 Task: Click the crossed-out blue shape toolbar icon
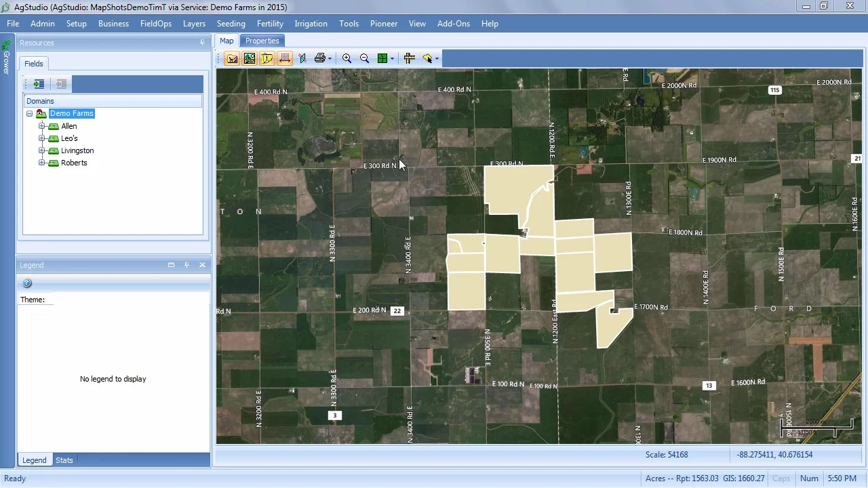pos(302,58)
